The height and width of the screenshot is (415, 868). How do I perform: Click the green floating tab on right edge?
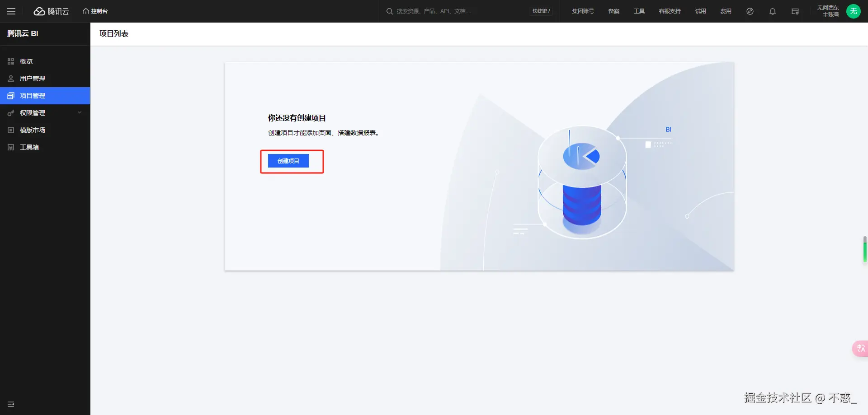pos(865,249)
